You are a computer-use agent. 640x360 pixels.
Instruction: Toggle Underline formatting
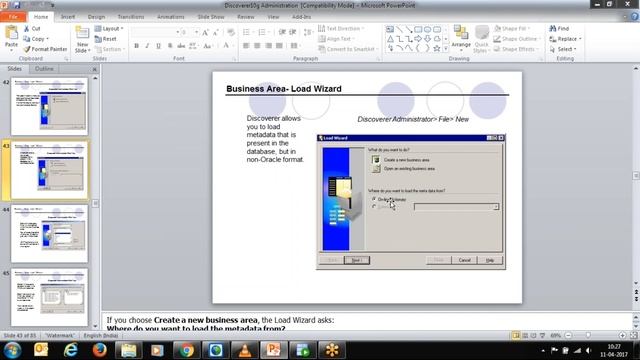158,46
